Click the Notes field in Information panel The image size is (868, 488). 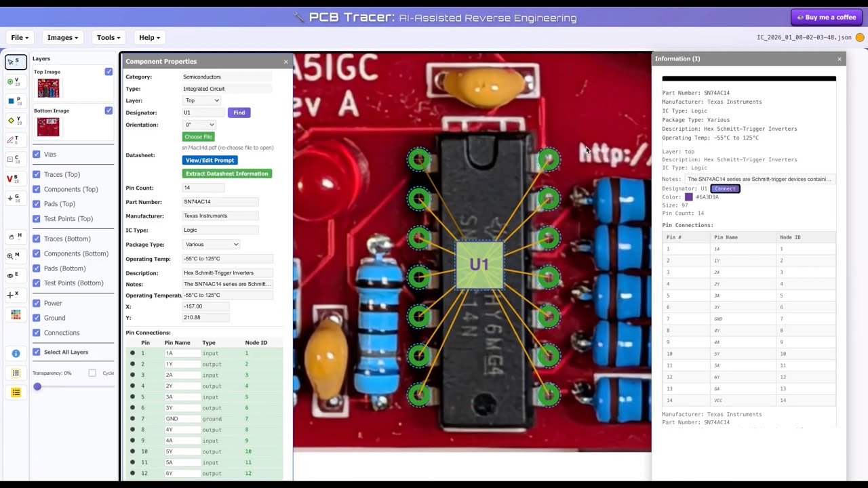(x=759, y=179)
